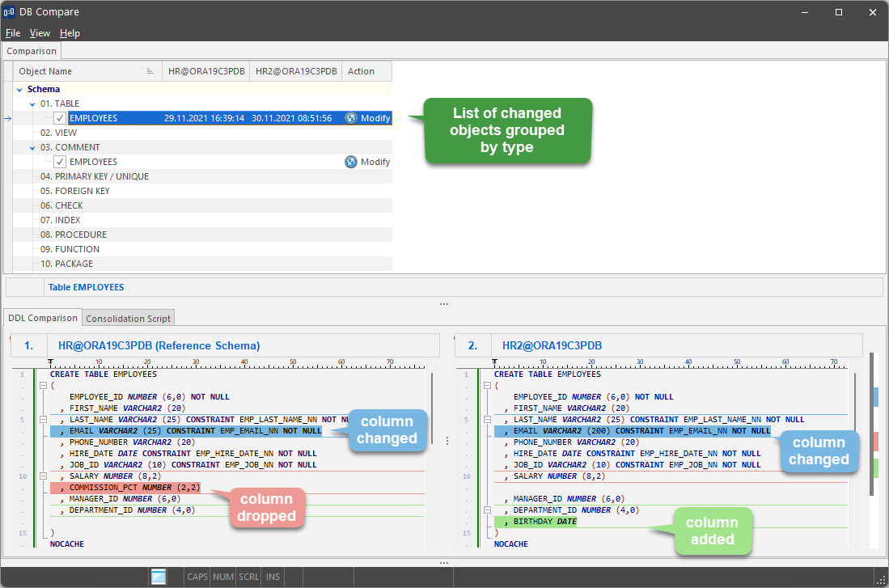
Task: Click the sort icon in Object Name header
Action: click(x=152, y=70)
